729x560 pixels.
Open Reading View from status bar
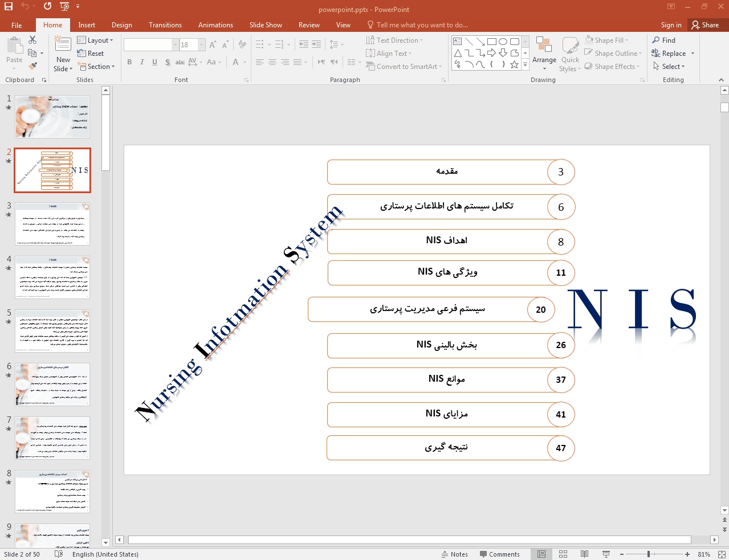click(x=584, y=554)
